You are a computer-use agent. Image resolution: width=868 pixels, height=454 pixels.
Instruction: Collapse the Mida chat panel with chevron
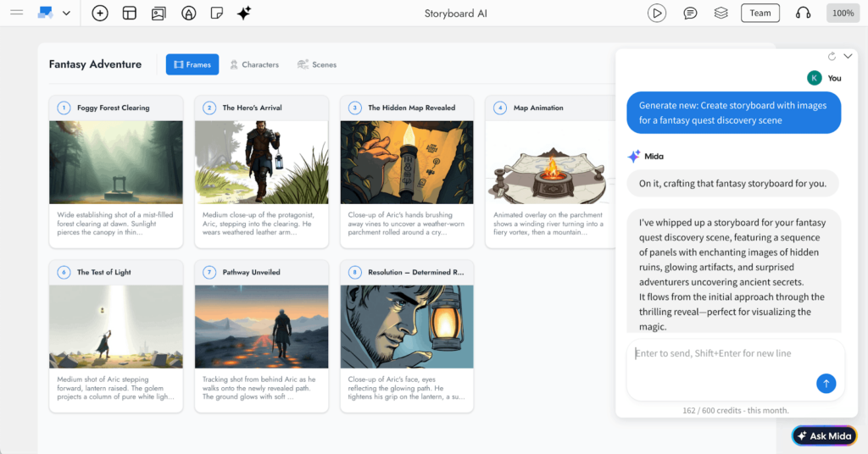(848, 56)
